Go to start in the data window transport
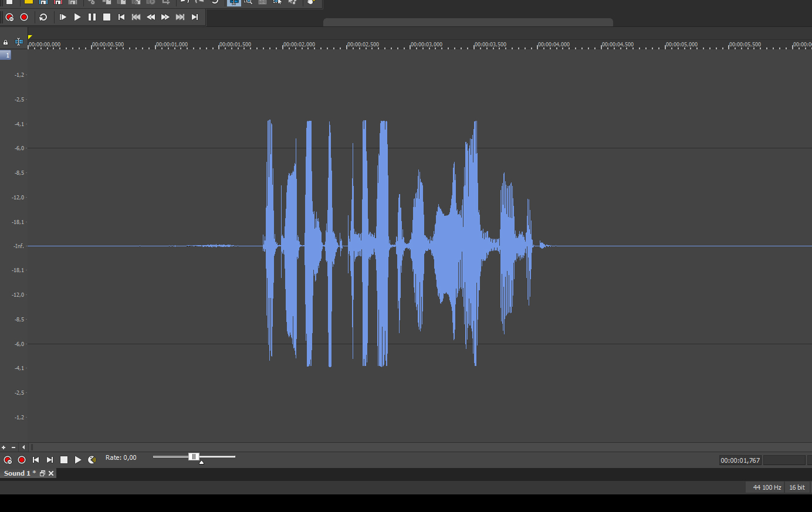The height and width of the screenshot is (512, 812). [36, 460]
